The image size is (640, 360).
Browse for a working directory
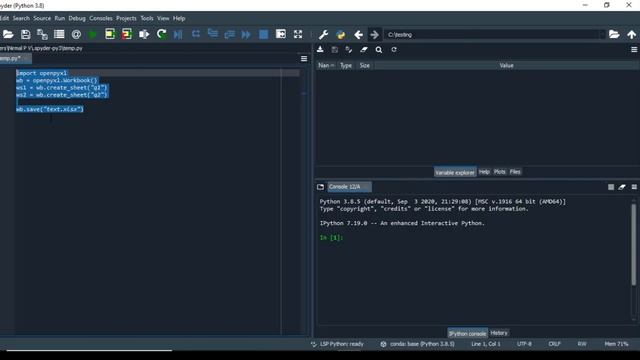coord(614,34)
